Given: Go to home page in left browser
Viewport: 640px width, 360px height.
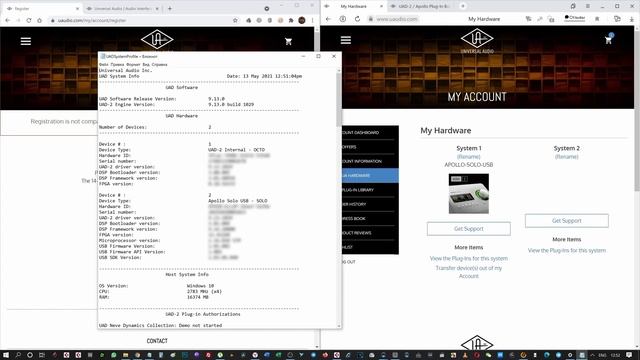Looking at the screenshot, I should coord(39,20).
